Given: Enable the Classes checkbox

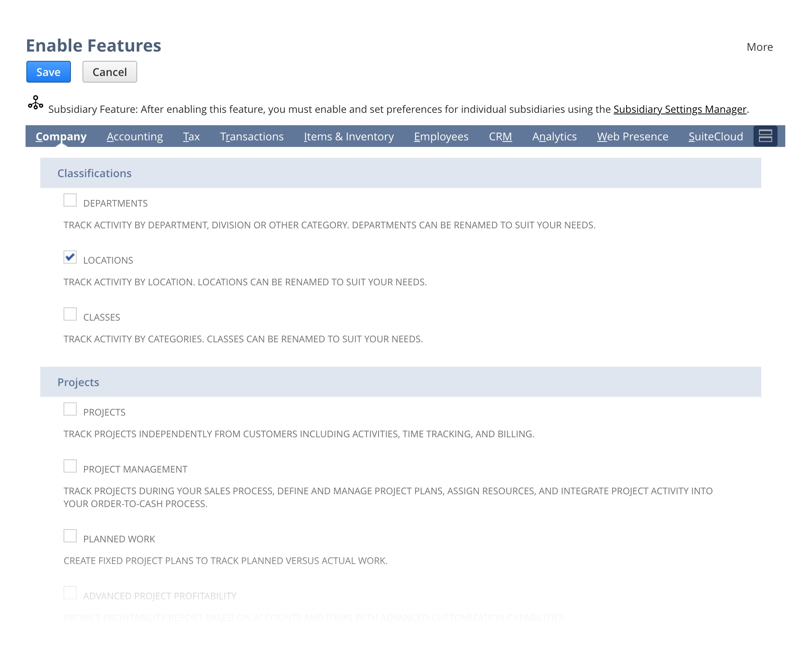Looking at the screenshot, I should coord(70,314).
